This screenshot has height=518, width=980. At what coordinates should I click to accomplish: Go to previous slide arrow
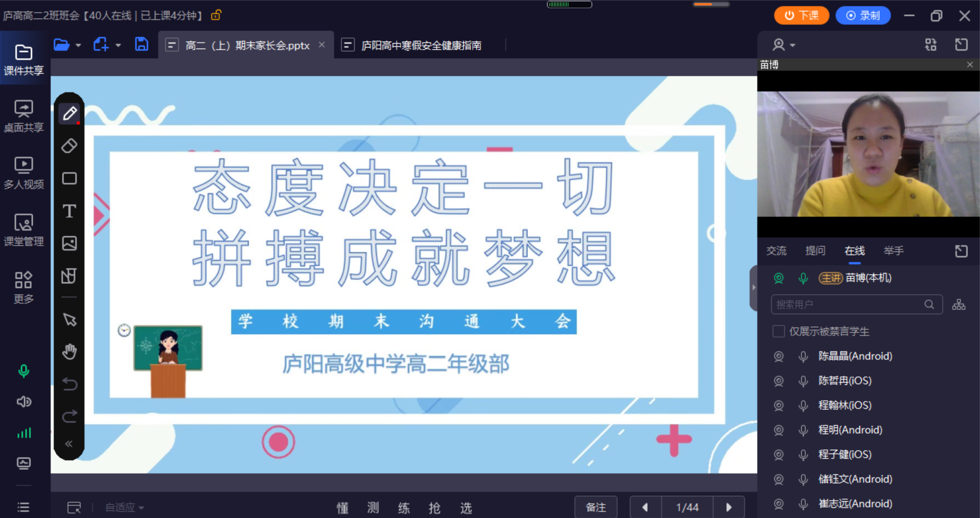(x=645, y=507)
